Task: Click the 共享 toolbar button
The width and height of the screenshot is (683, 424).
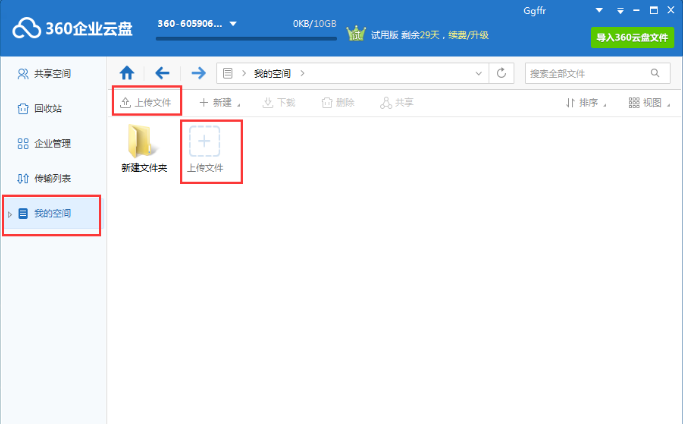Action: tap(396, 103)
